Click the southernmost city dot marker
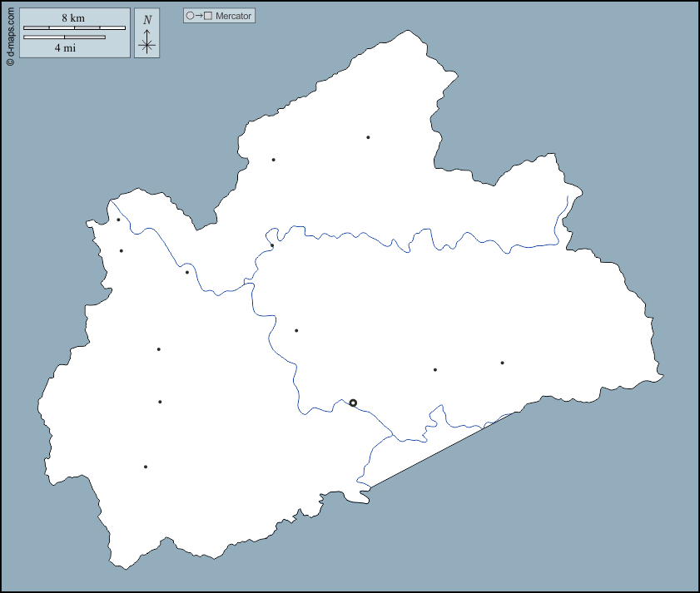 click(144, 466)
